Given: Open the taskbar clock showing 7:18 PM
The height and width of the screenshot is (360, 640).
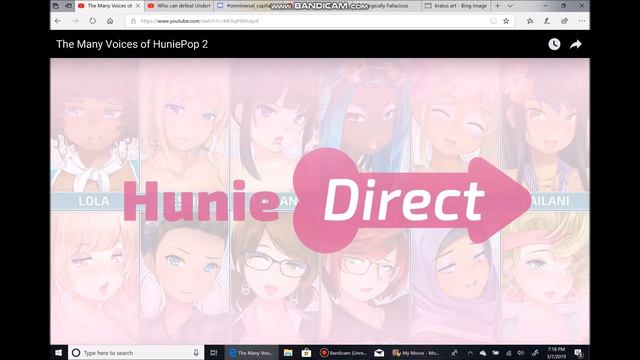Looking at the screenshot, I should pyautogui.click(x=556, y=353).
